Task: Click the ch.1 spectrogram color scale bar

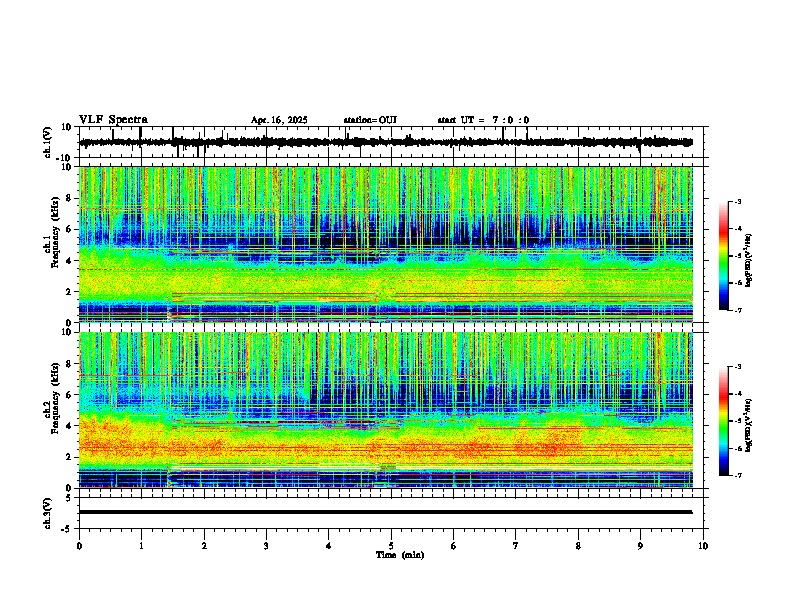Action: (x=724, y=256)
